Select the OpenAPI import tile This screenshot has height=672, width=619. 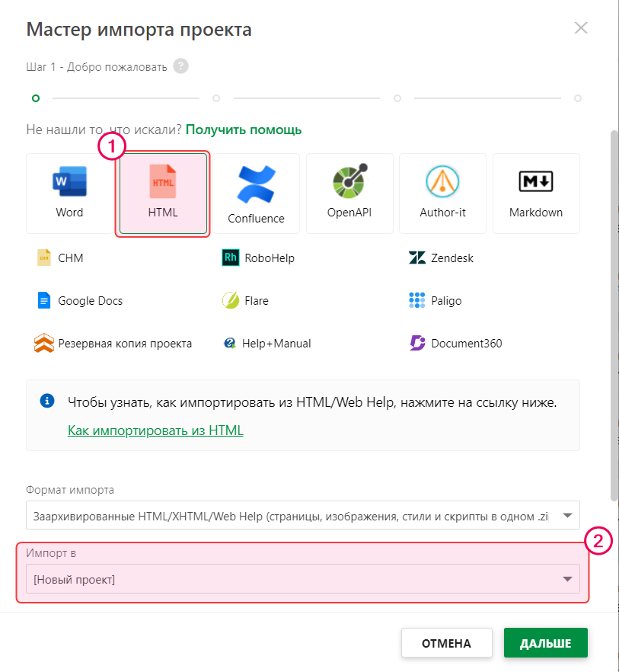pyautogui.click(x=349, y=194)
